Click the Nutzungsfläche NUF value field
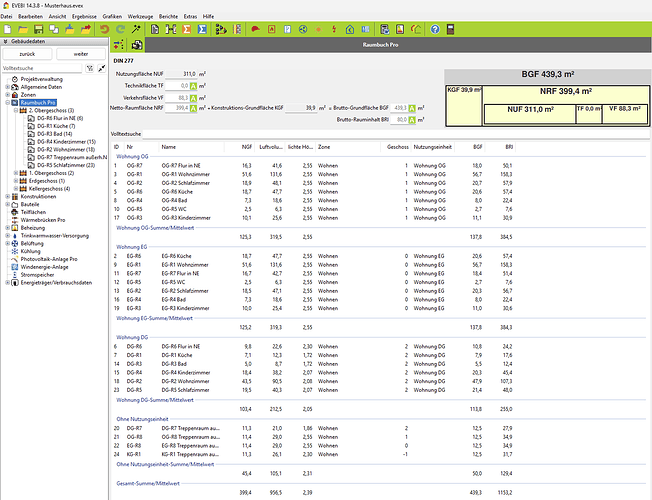Viewport: 652px width, 500px height. coord(181,74)
